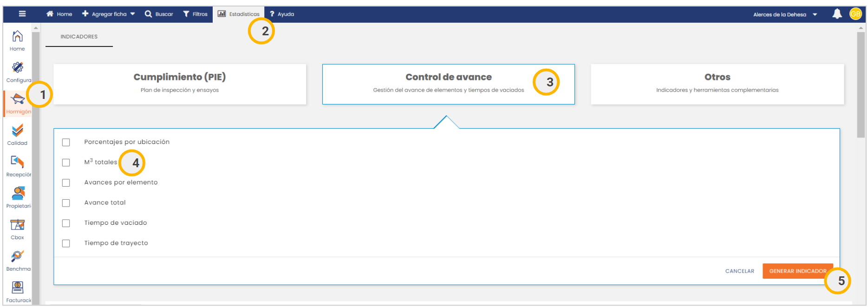Check Tiempo de trayecto
The image size is (868, 307).
click(66, 243)
